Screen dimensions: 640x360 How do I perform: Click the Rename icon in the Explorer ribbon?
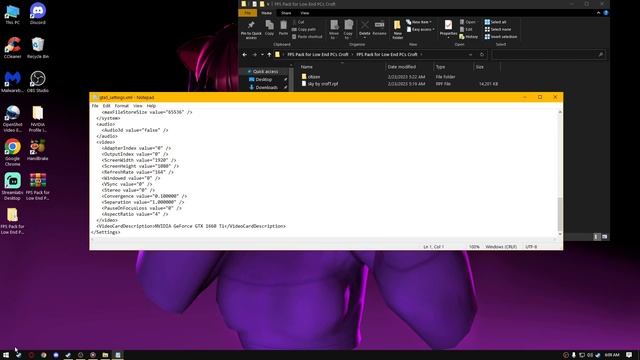point(379,28)
